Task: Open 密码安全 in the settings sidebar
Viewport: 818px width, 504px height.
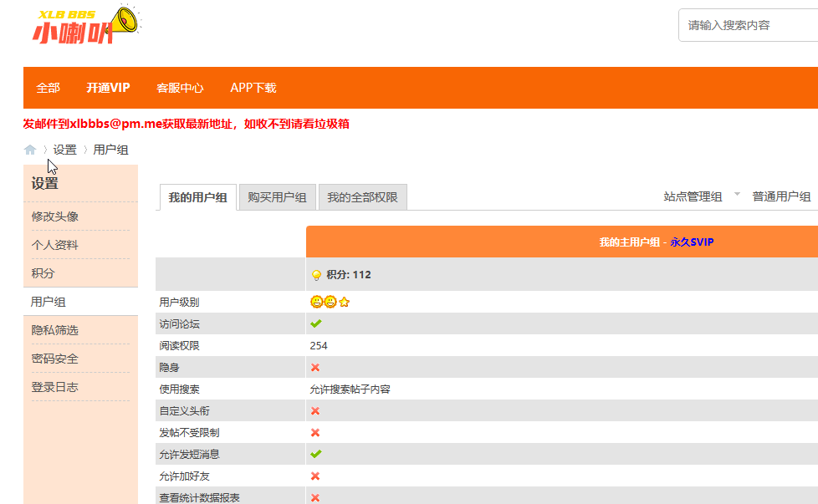Action: 54,359
